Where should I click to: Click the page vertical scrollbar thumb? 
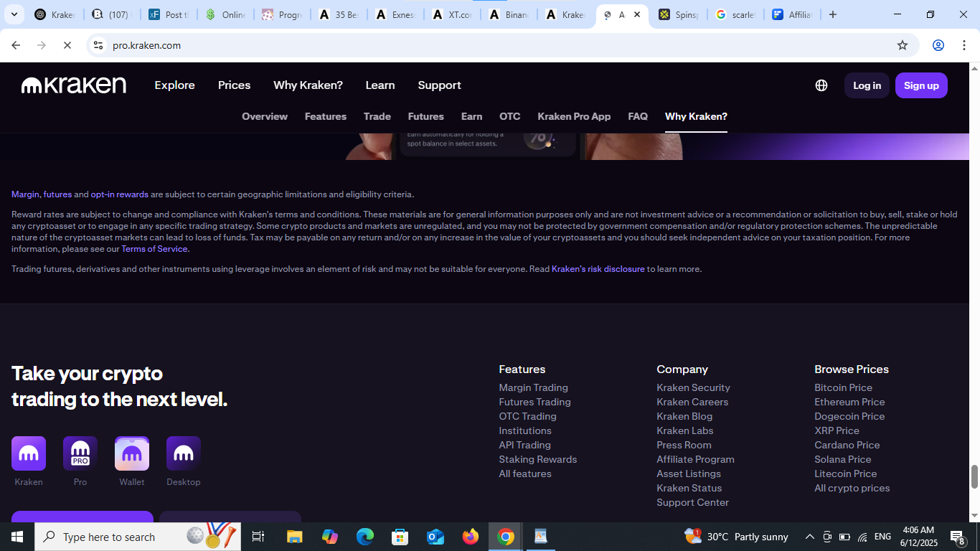pos(974,476)
